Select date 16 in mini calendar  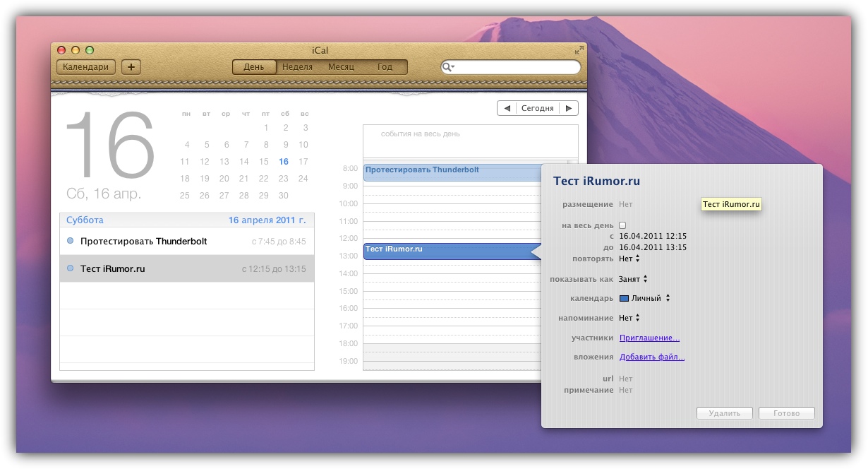[x=284, y=162]
